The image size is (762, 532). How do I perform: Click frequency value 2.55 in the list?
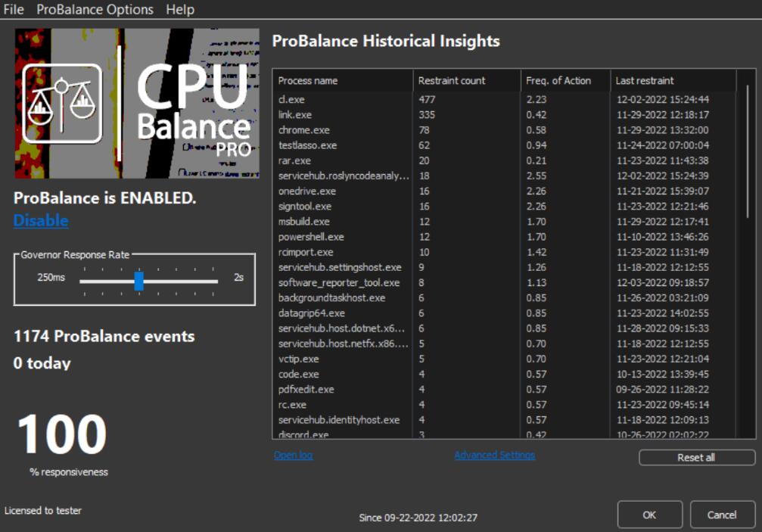pos(537,176)
